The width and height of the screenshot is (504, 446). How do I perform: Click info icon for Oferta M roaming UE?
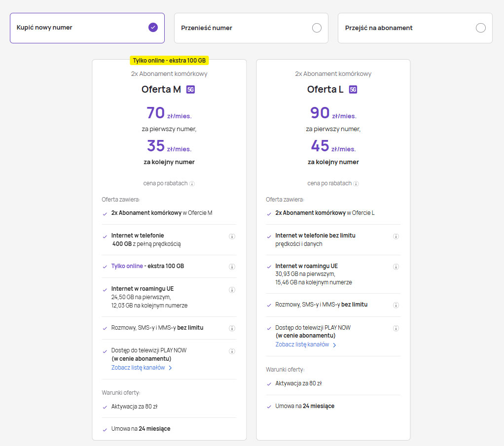232,290
